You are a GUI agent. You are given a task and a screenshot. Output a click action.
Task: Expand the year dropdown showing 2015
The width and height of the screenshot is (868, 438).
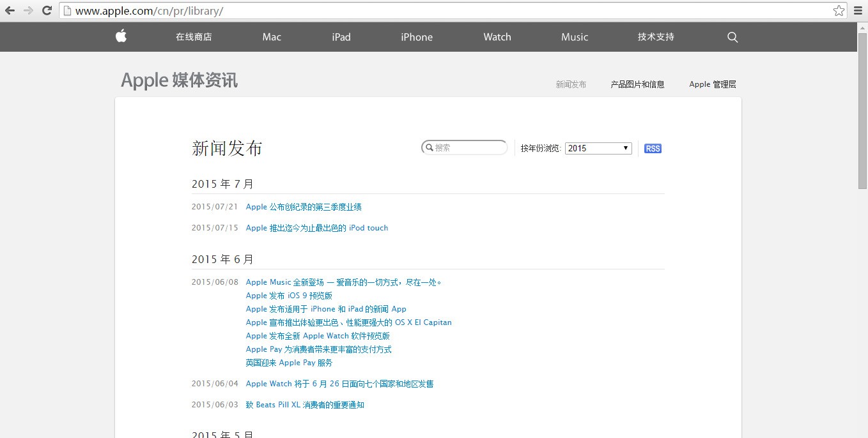(598, 148)
